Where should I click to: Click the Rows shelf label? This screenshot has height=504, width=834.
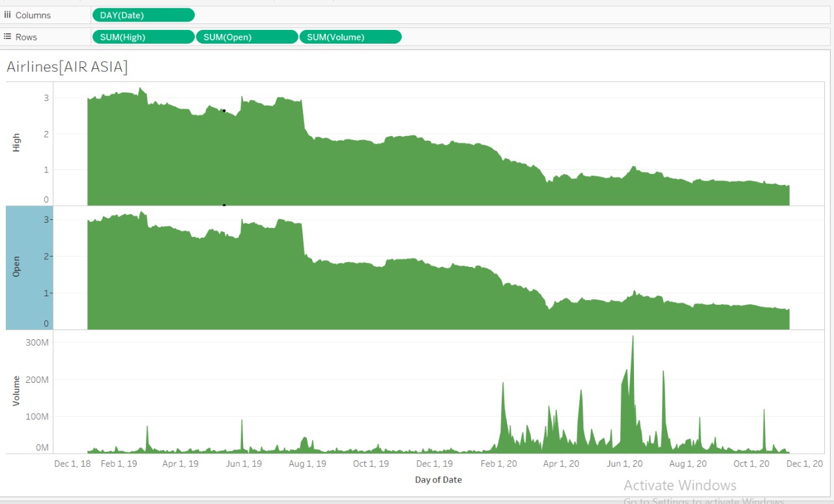(x=26, y=37)
